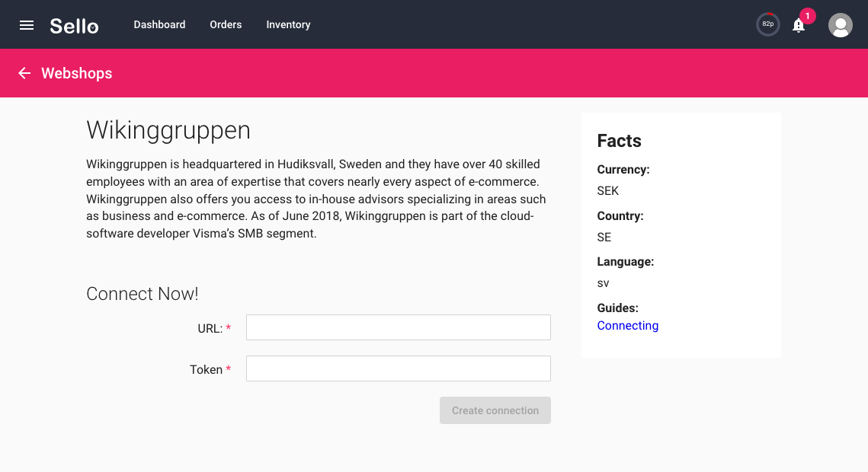
Task: Select the SE country value
Action: coord(604,237)
